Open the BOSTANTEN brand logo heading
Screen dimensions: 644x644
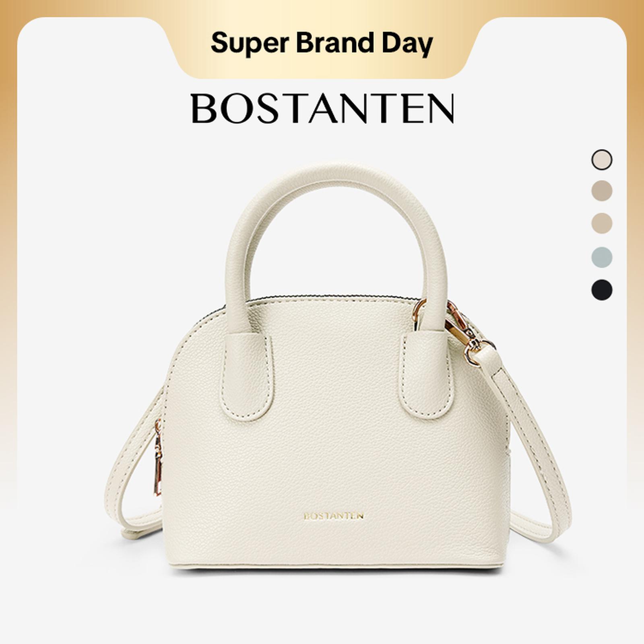click(x=322, y=108)
